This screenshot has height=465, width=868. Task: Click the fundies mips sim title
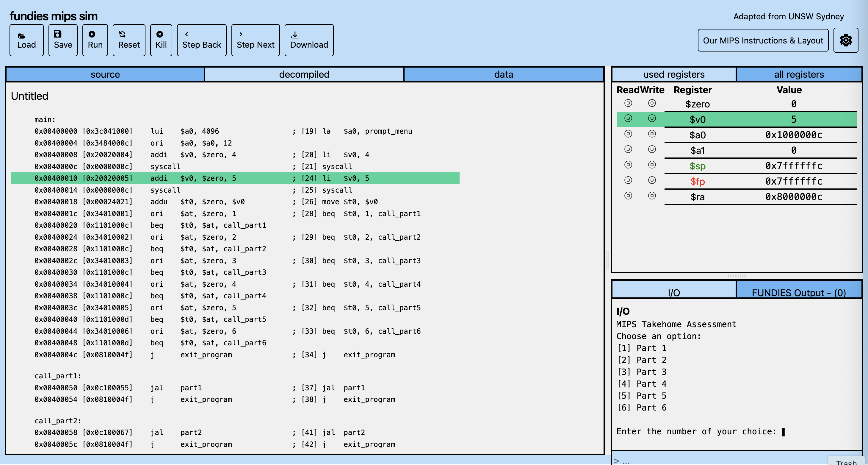point(54,16)
